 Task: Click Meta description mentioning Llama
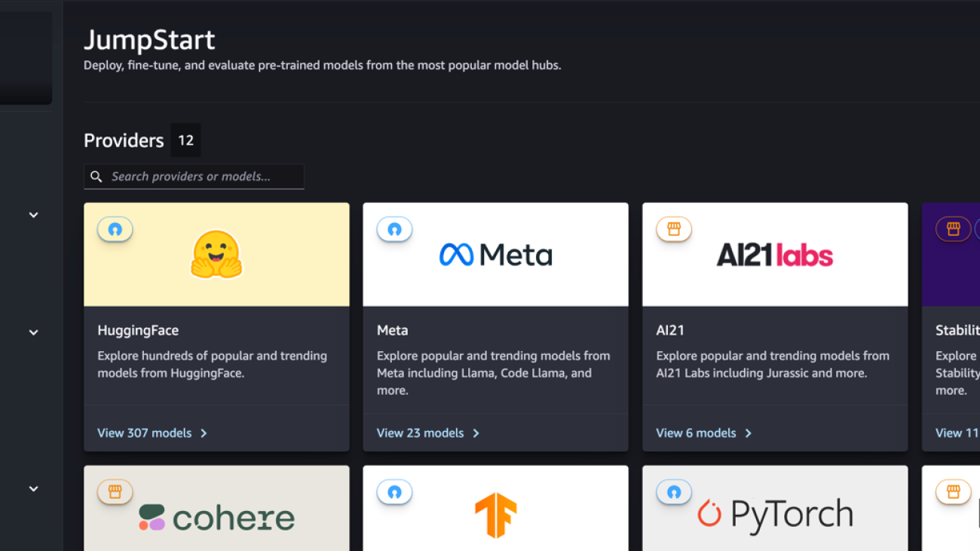pos(494,373)
